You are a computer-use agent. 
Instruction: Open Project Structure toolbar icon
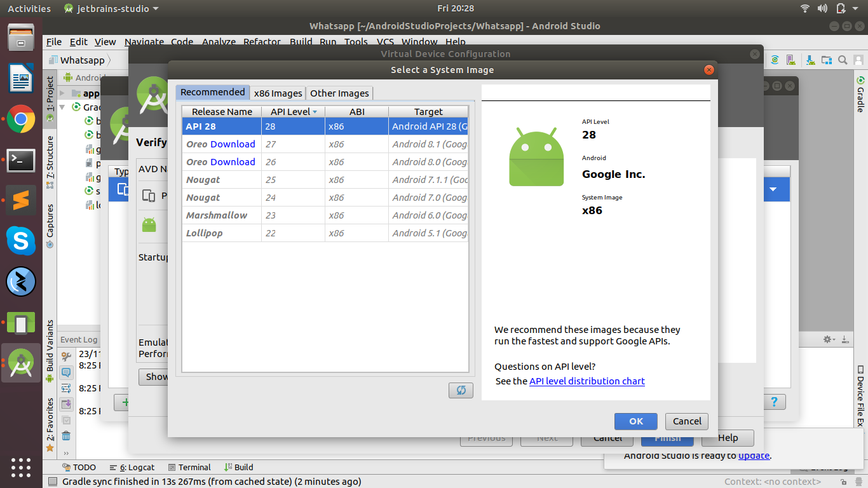(x=827, y=60)
